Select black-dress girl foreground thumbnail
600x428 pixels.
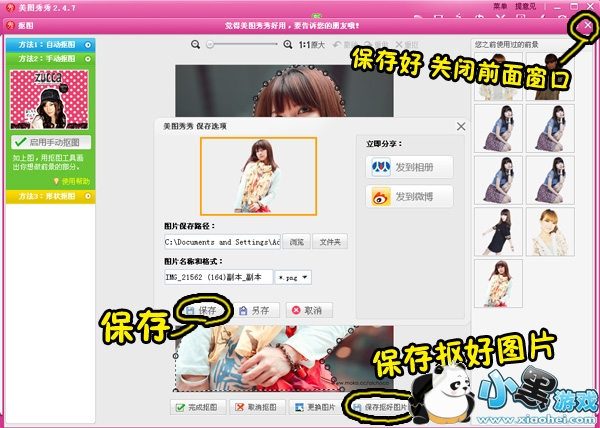[x=498, y=232]
